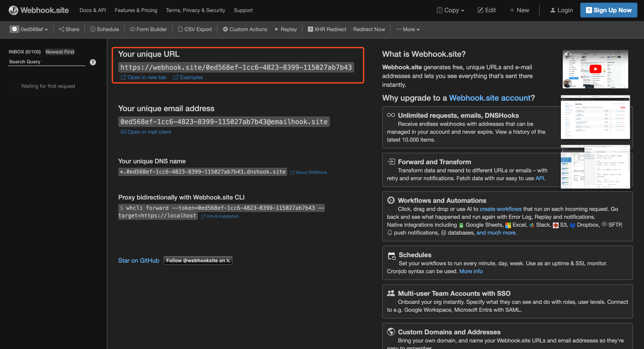Open the Webhook.site account link
The image size is (644, 349).
pos(490,98)
